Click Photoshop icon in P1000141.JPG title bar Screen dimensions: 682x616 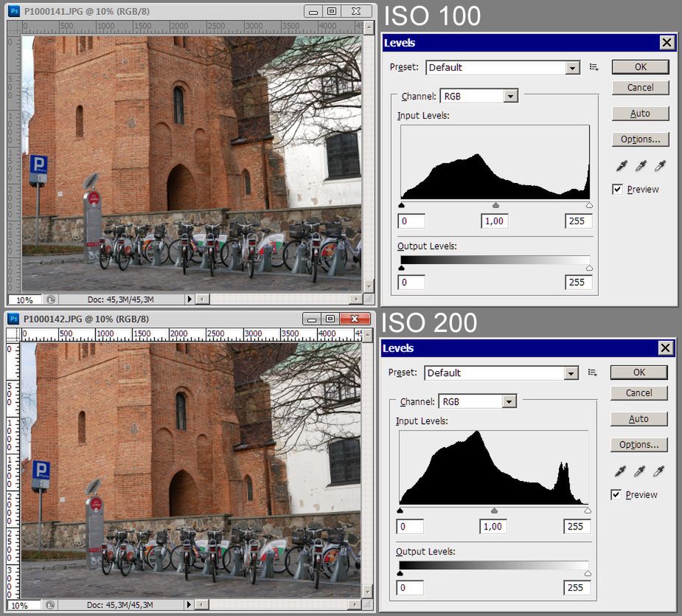tap(14, 11)
